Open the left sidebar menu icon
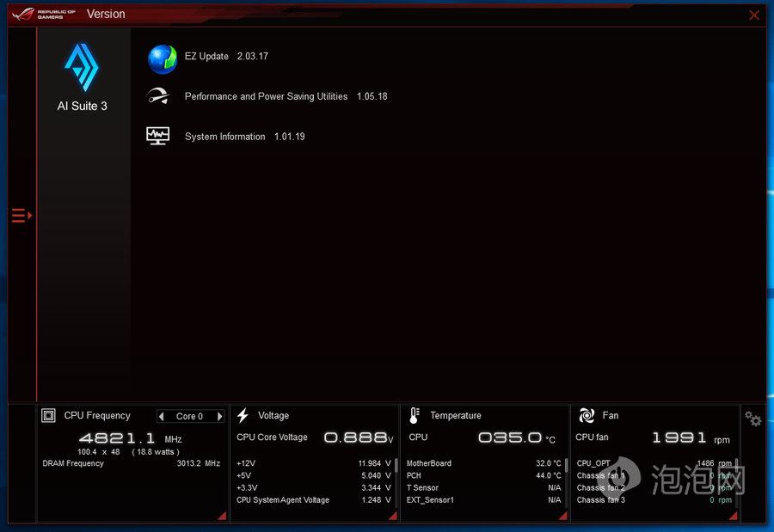 (x=21, y=216)
